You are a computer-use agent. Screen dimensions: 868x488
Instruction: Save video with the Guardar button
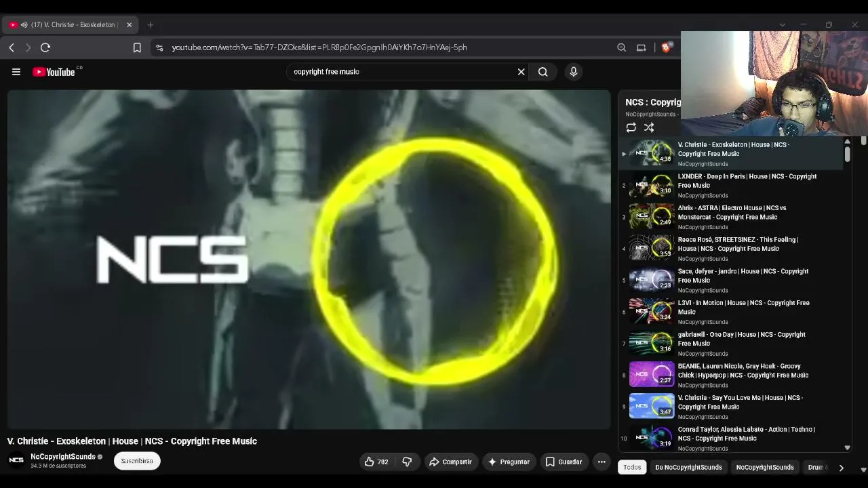pos(564,462)
